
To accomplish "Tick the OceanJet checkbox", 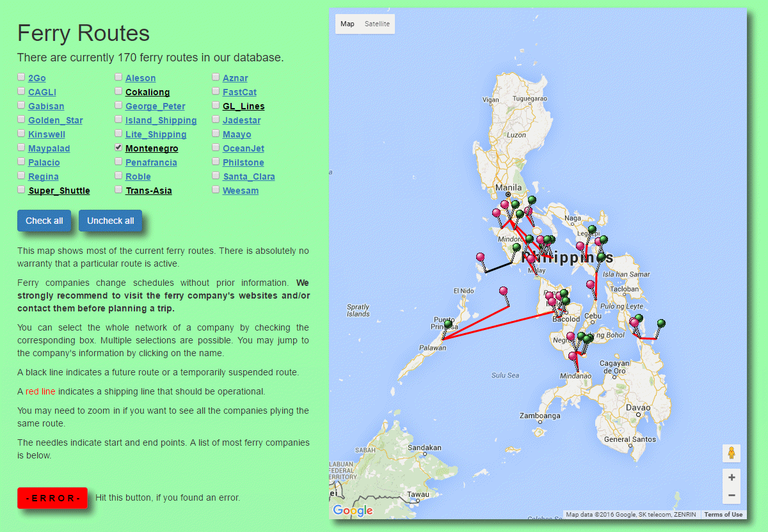I will (x=216, y=147).
